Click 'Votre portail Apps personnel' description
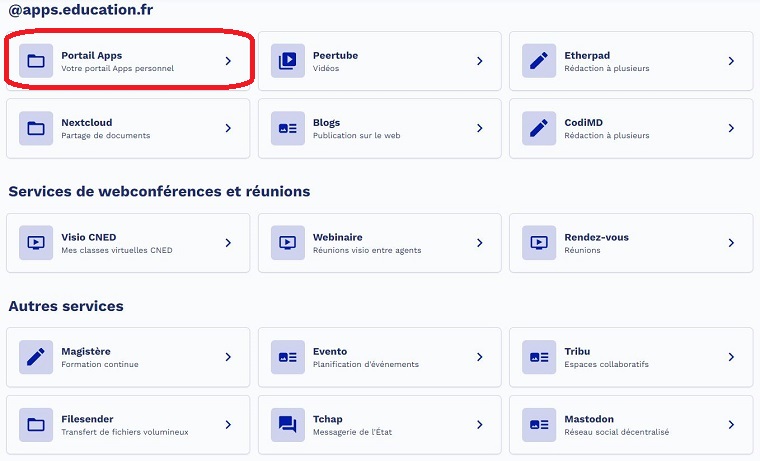 point(117,68)
